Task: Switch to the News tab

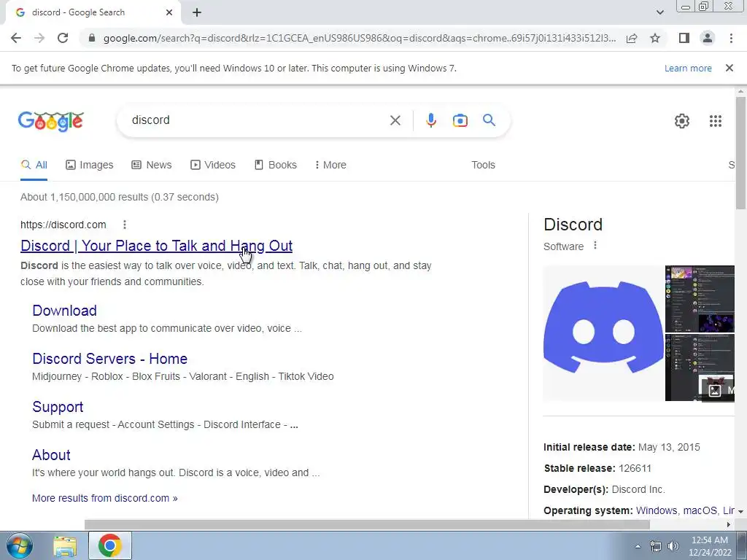Action: 152,165
